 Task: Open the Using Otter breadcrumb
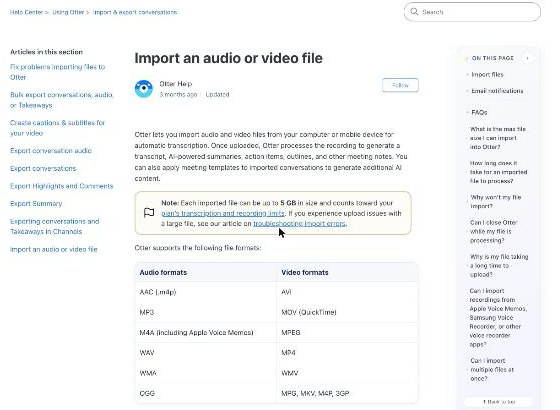(68, 12)
